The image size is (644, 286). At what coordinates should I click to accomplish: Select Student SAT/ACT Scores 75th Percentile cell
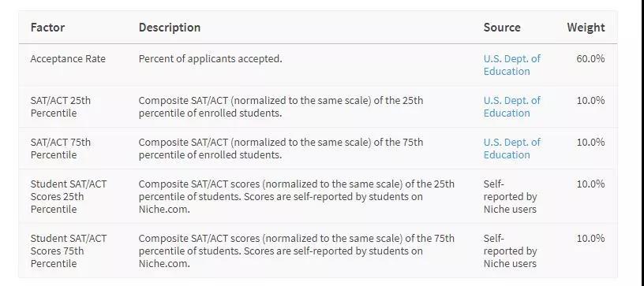[69, 251]
